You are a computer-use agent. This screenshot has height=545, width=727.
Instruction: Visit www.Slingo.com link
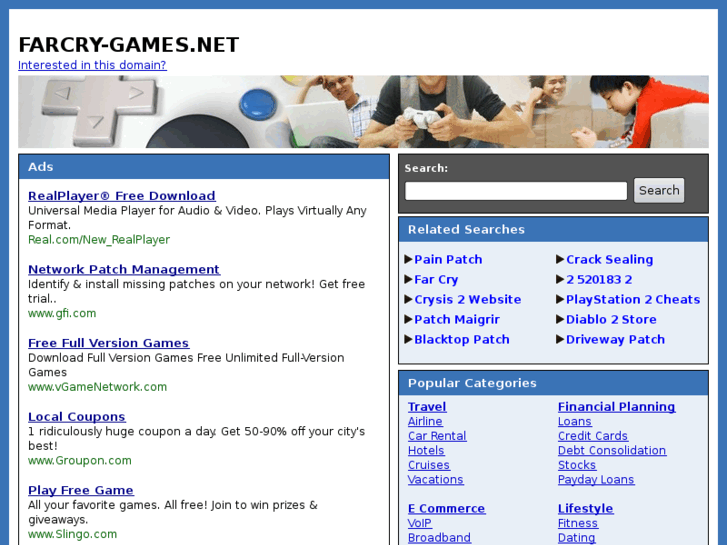(x=72, y=534)
